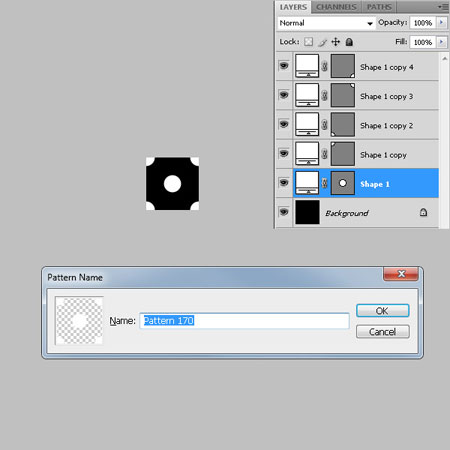The image size is (450, 450).
Task: Select the Shape 1 copy layer name
Action: tap(383, 155)
